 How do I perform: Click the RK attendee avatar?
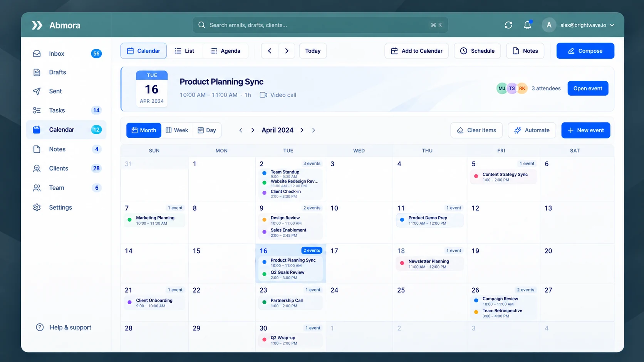522,88
